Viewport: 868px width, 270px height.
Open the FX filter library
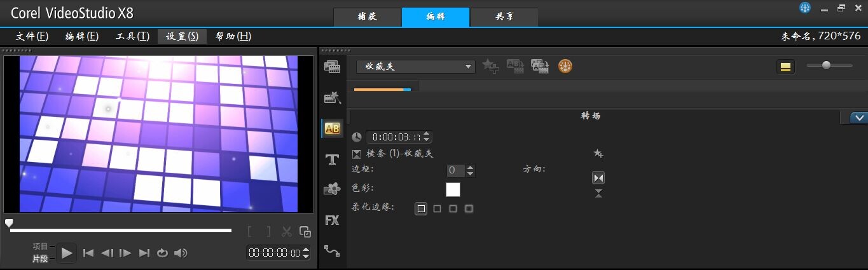click(332, 220)
